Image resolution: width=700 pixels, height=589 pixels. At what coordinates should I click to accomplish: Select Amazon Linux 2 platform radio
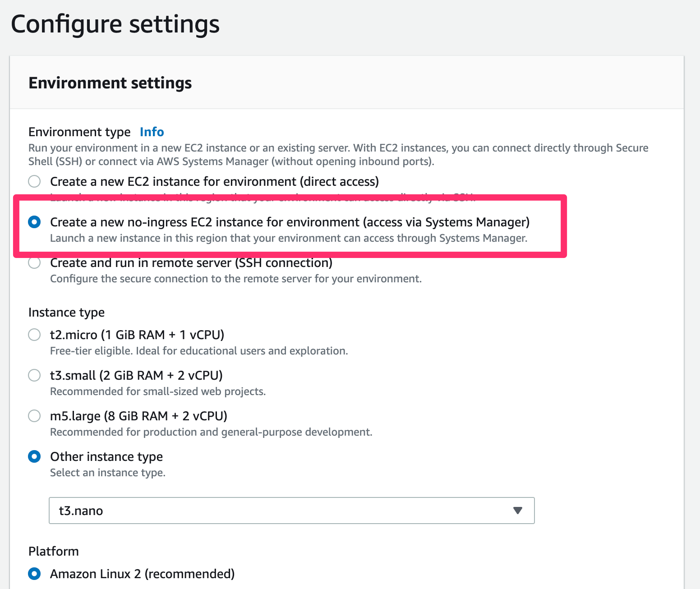pos(34,574)
